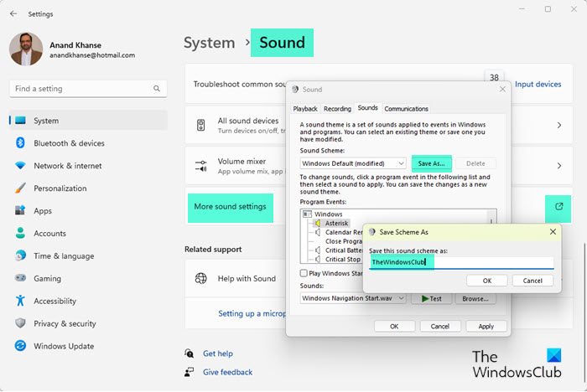
Task: Open the Communications tab
Action: click(x=406, y=109)
